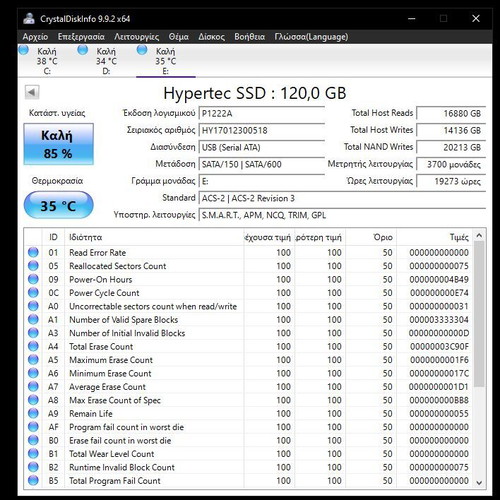The height and width of the screenshot is (500, 500).
Task: Click the Ιδιότητα column header
Action: (x=154, y=237)
